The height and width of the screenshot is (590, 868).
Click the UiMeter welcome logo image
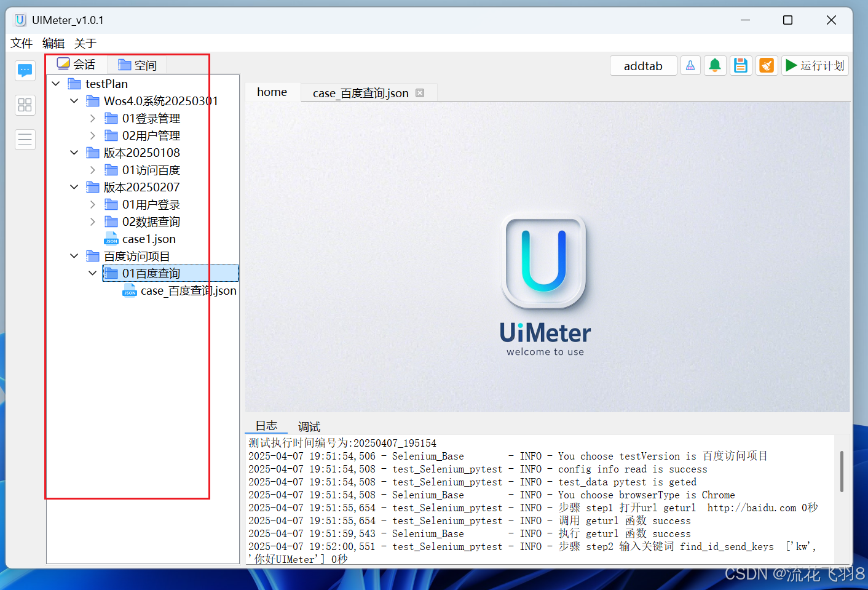tap(544, 283)
